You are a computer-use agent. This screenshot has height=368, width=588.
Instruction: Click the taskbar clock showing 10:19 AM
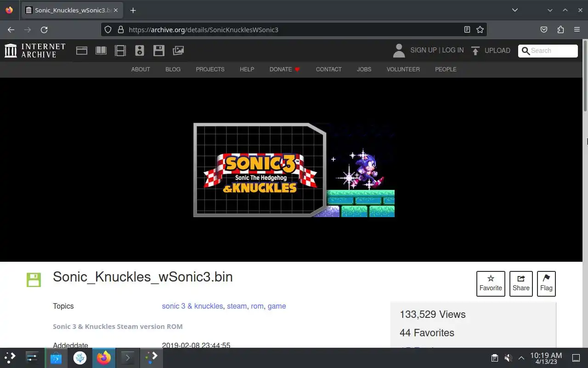[x=546, y=358]
